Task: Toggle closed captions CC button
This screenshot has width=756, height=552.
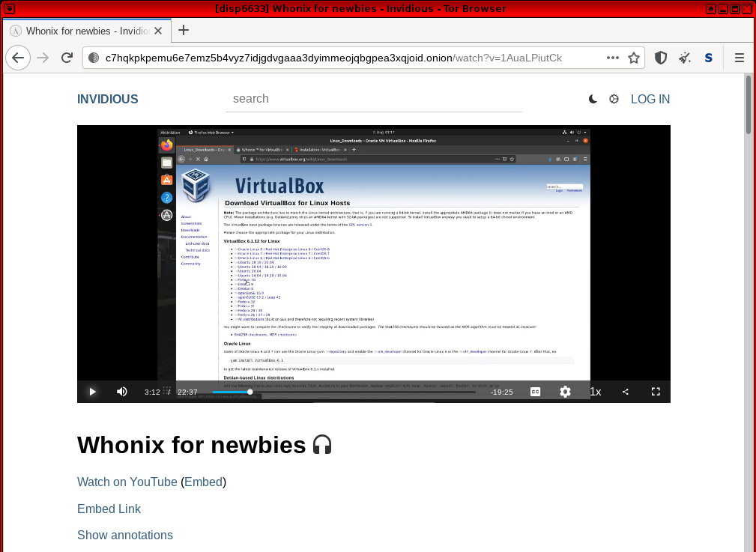Action: coord(535,392)
